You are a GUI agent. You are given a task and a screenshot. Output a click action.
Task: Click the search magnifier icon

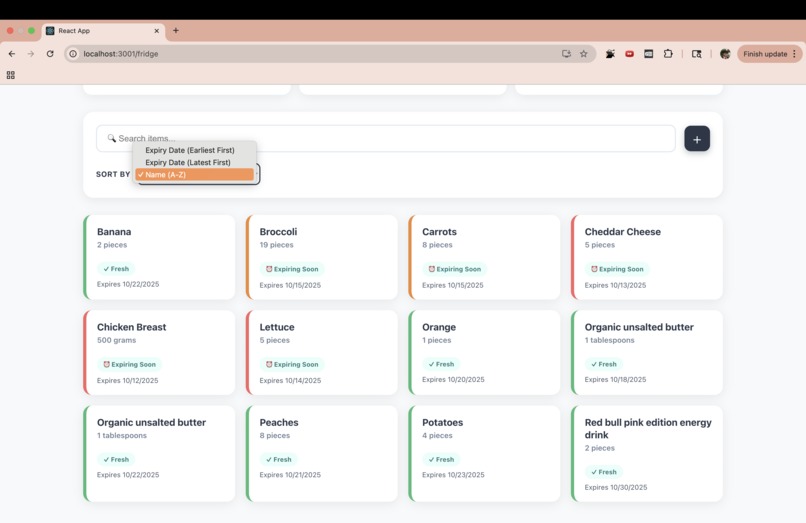coord(112,138)
